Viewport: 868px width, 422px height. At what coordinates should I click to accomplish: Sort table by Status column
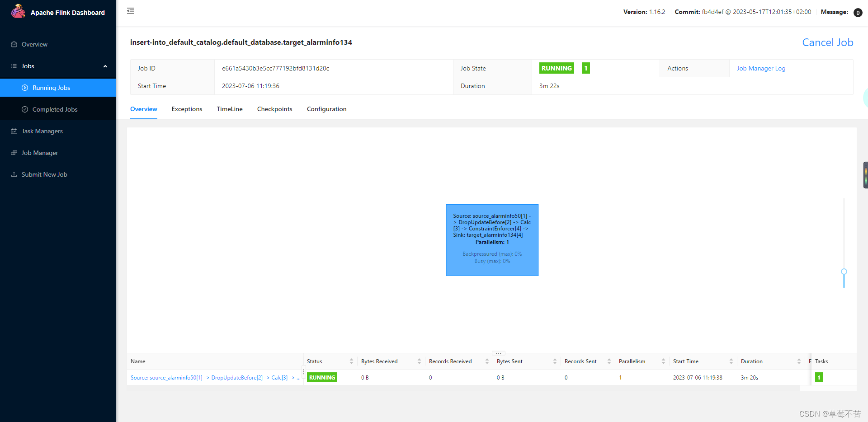[x=351, y=361]
